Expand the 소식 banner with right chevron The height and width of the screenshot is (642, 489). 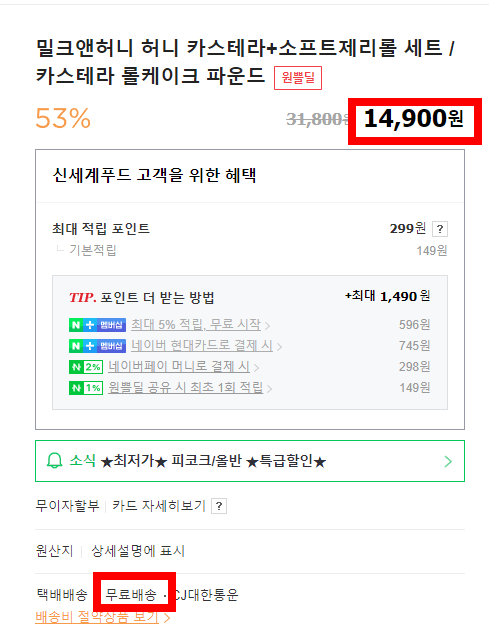[448, 461]
